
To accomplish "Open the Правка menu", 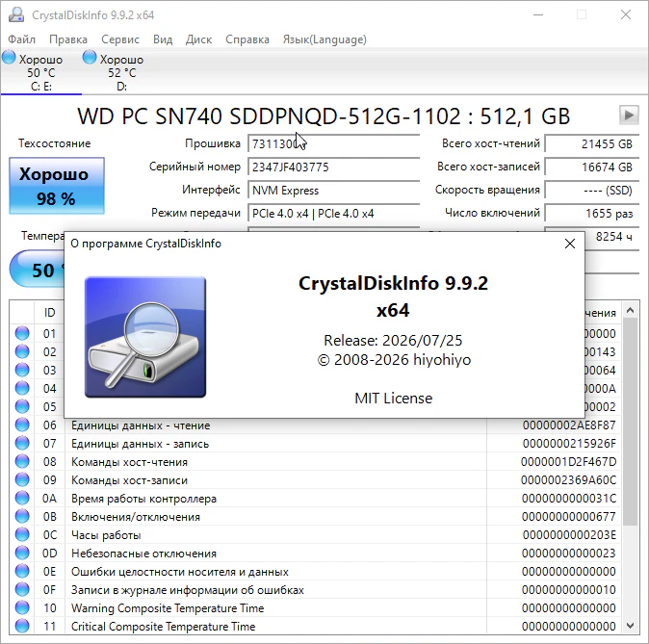I will coord(67,39).
